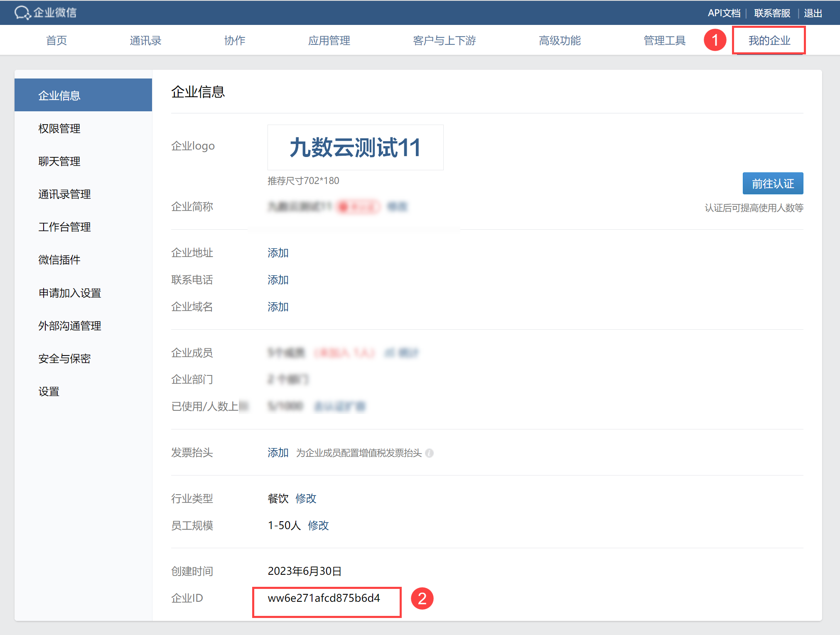Open 安全与保密 in the sidebar
Viewport: 840px width, 635px height.
coord(64,358)
